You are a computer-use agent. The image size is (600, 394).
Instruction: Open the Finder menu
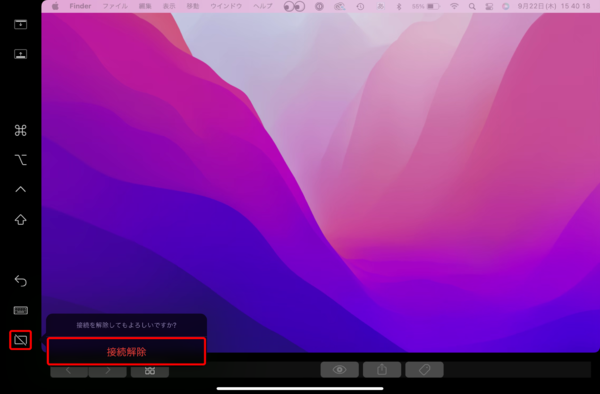coord(80,6)
